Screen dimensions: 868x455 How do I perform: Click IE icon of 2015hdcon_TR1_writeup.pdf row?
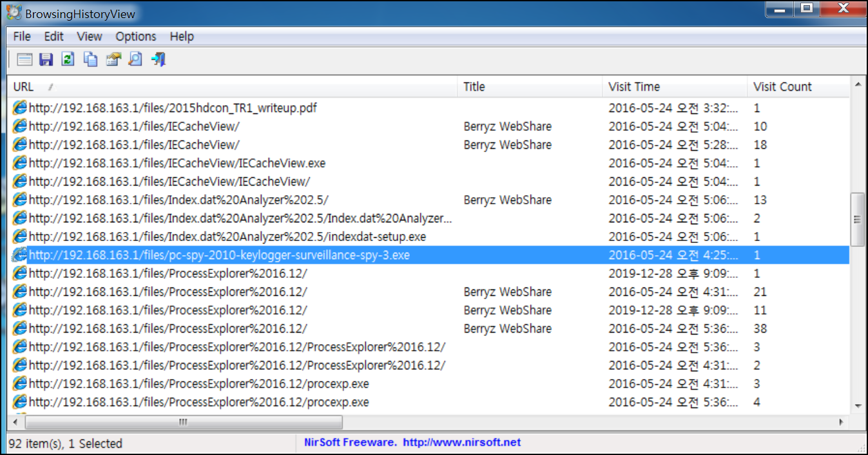[21, 108]
